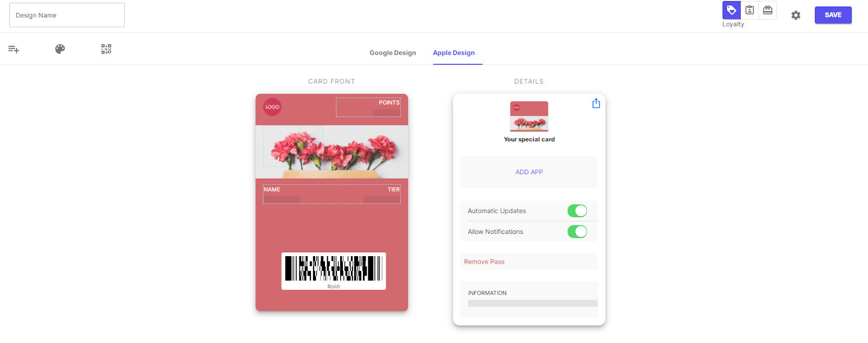The image size is (868, 343).
Task: Select the POINTS field on the card
Action: pos(368,107)
